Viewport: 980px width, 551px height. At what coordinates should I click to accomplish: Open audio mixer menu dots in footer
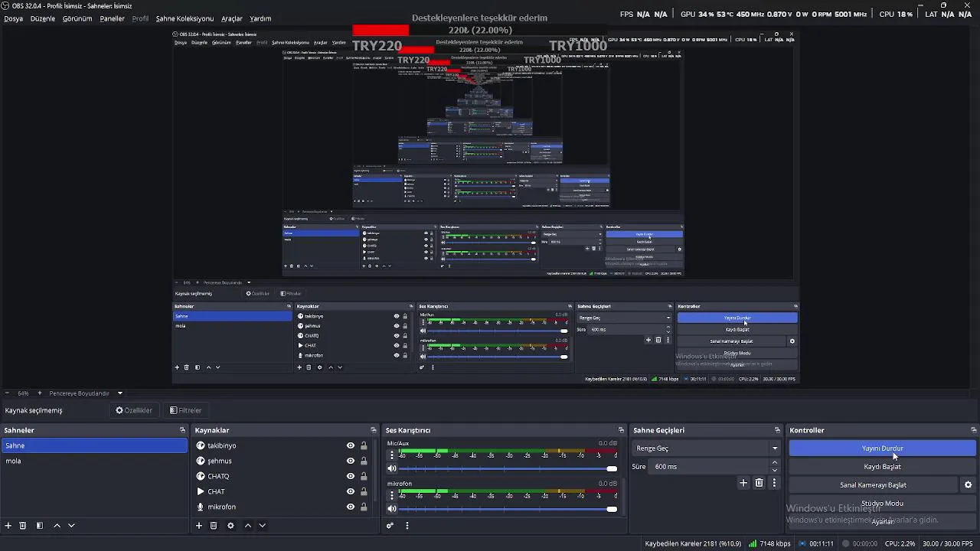(407, 526)
